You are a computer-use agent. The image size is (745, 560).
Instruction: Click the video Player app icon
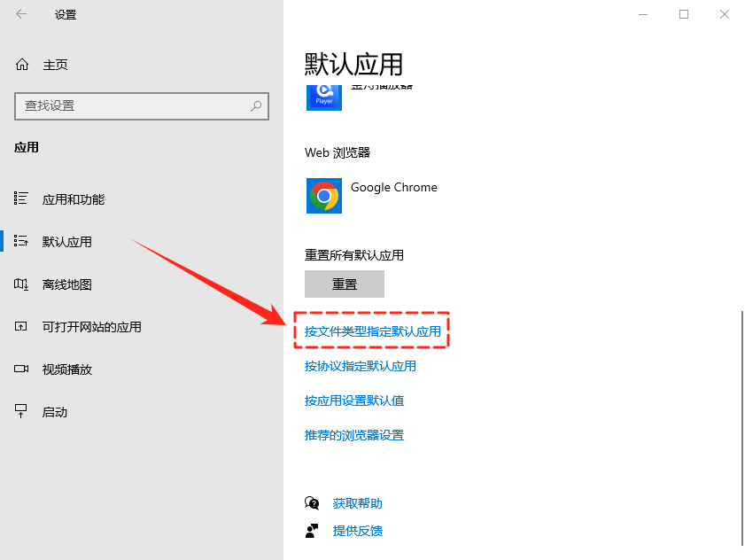pyautogui.click(x=324, y=95)
